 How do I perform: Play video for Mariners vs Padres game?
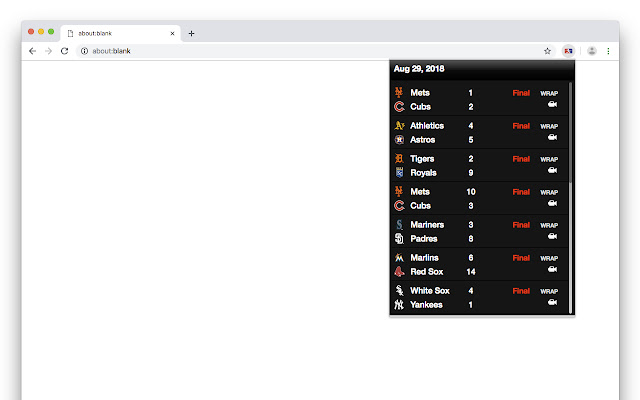[552, 236]
